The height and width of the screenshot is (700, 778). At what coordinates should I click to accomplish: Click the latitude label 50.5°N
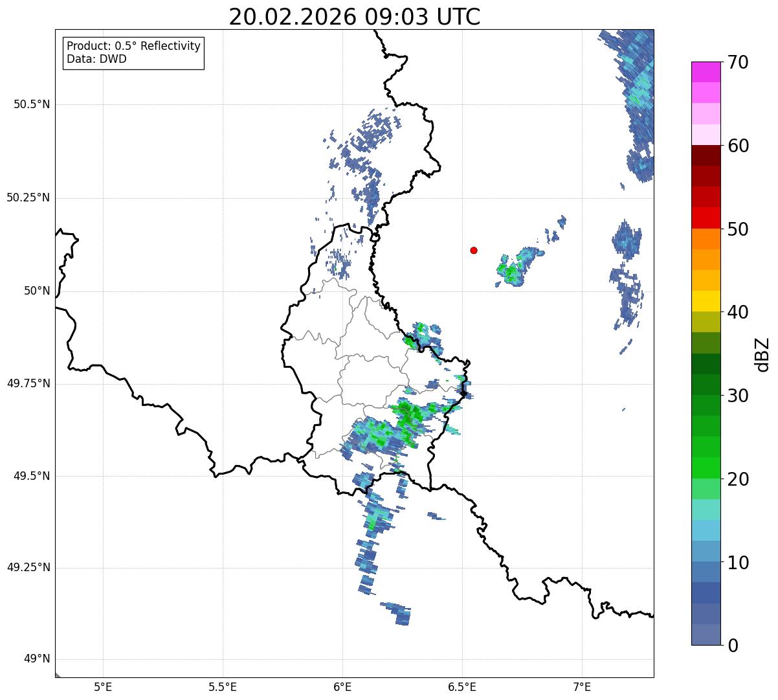32,104
